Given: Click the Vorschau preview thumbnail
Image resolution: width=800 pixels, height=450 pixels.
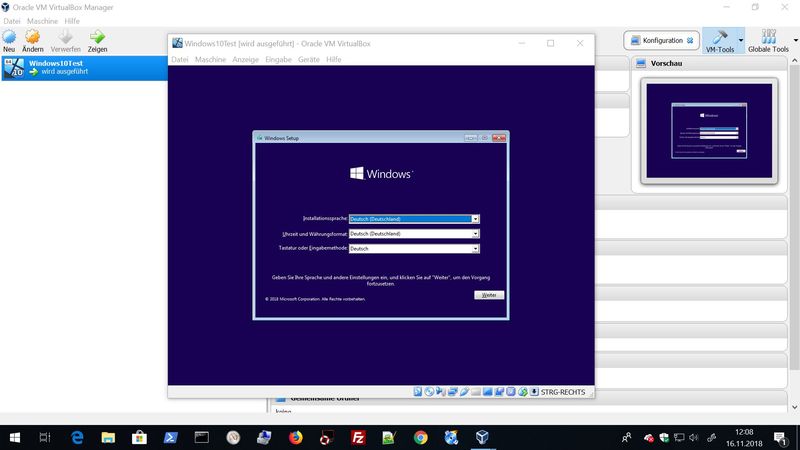Looking at the screenshot, I should coord(709,131).
